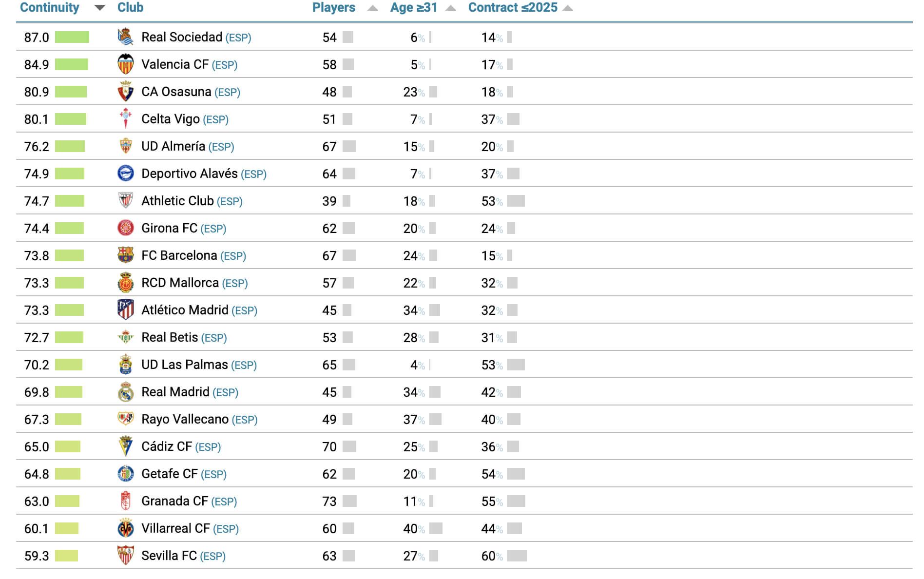The image size is (924, 579).
Task: Select the CA Osasuna badge
Action: tap(126, 91)
